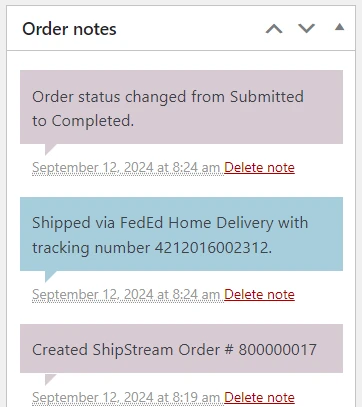
Task: Move the Order notes panel up
Action: click(x=274, y=29)
